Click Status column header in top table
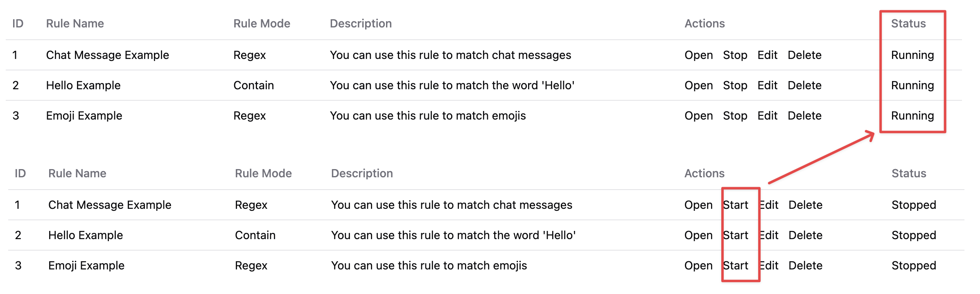Viewport: 980px width, 294px height. [908, 24]
